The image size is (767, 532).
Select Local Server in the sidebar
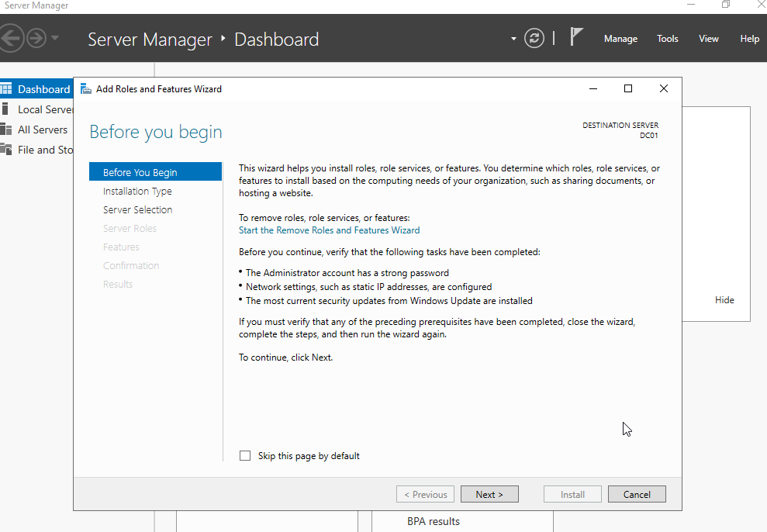coord(36,109)
